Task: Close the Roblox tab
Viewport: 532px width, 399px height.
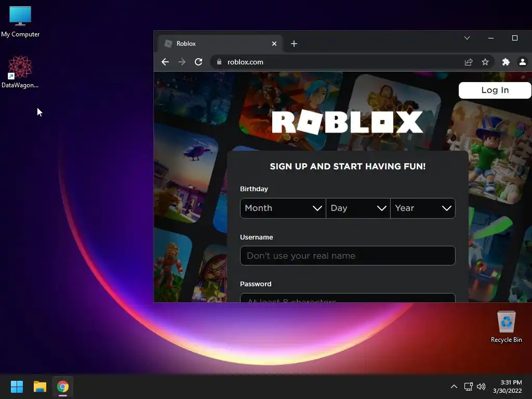Action: coord(274,44)
